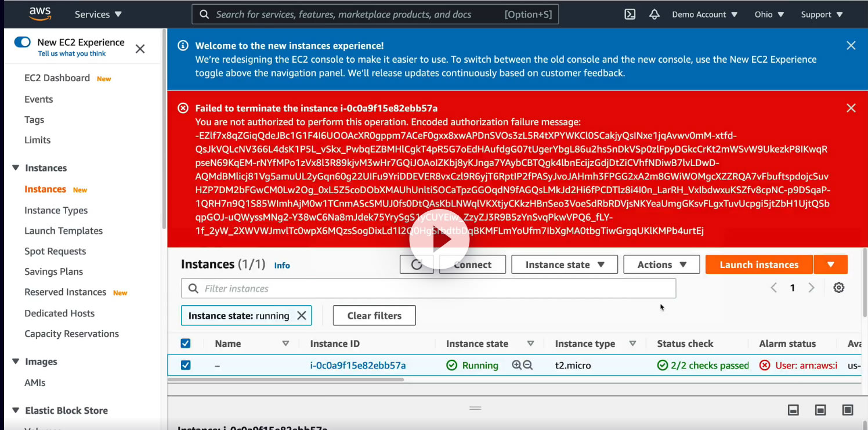Open the Instance state dropdown
868x430 pixels.
click(x=565, y=265)
